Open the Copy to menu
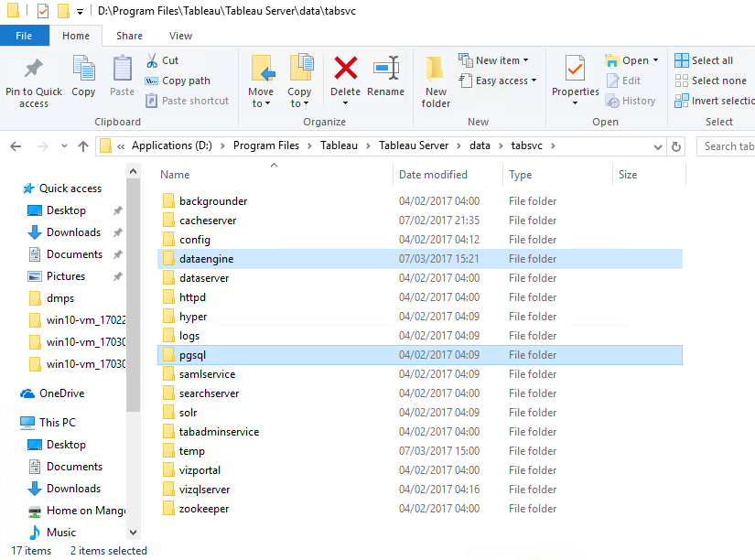 coord(299,81)
